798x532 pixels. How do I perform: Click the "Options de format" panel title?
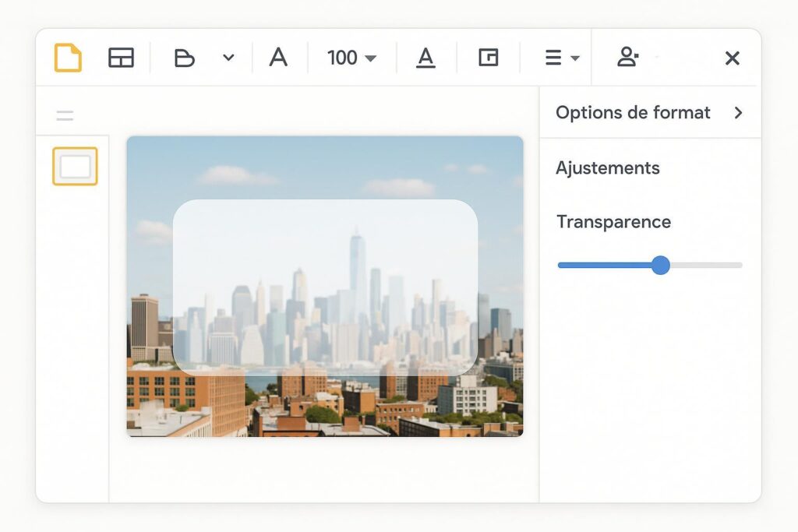tap(633, 113)
